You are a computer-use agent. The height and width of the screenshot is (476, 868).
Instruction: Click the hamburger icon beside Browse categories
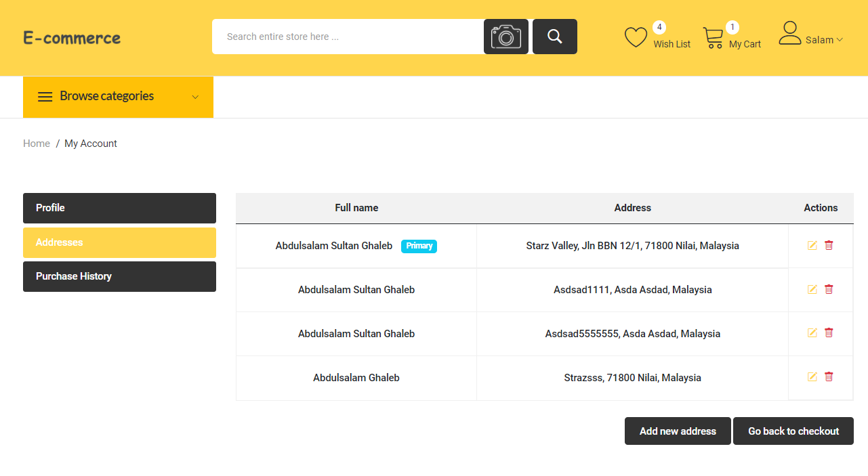[45, 96]
